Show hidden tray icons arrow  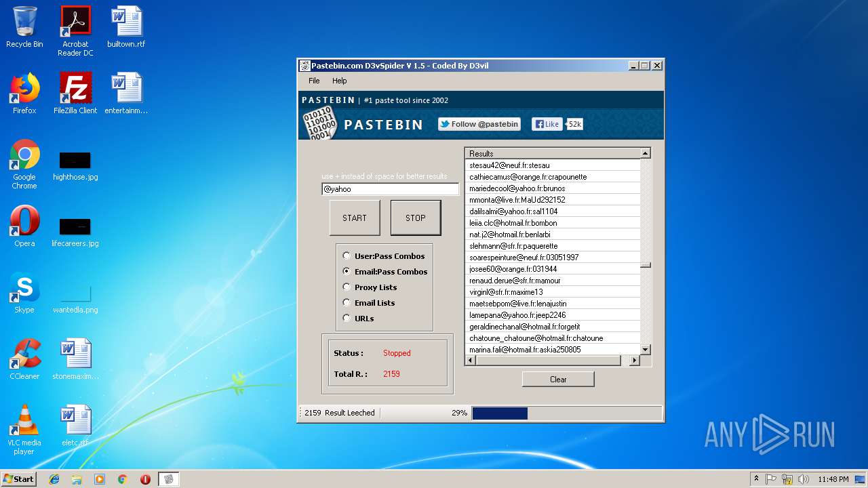pos(756,479)
